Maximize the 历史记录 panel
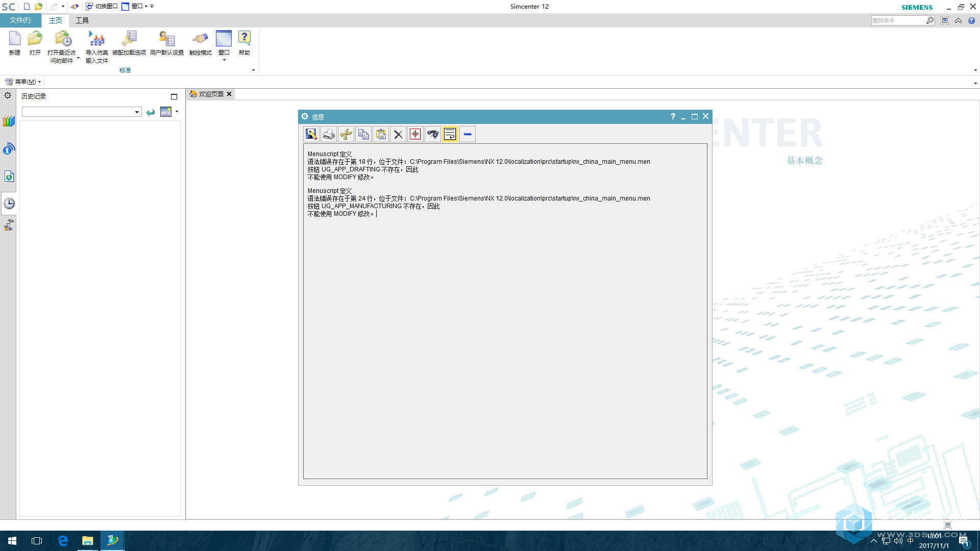Viewport: 980px width, 551px height. point(174,96)
